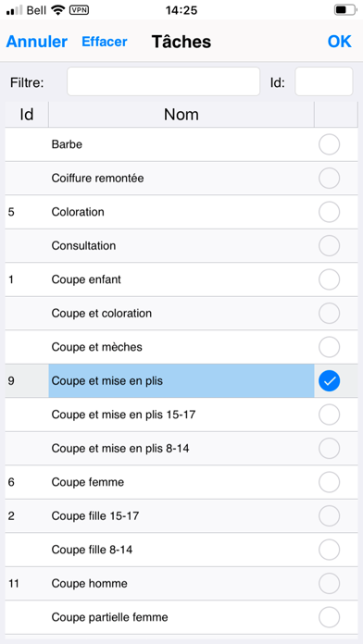Confirm with the OK button
The height and width of the screenshot is (644, 363).
(340, 42)
